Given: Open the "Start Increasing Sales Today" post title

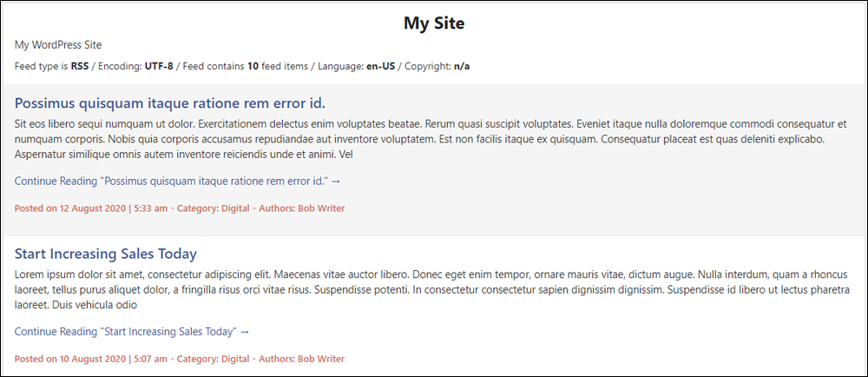Looking at the screenshot, I should (106, 255).
